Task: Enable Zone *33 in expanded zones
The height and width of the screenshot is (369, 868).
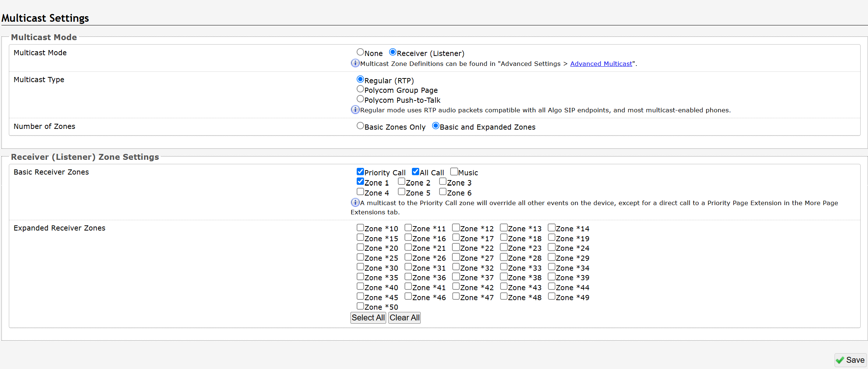Action: [504, 267]
